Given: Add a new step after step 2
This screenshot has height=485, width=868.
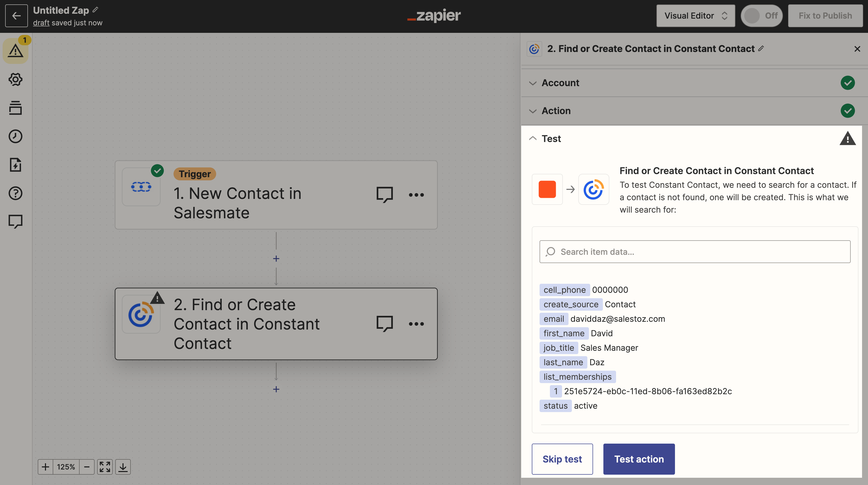Looking at the screenshot, I should click(x=276, y=389).
